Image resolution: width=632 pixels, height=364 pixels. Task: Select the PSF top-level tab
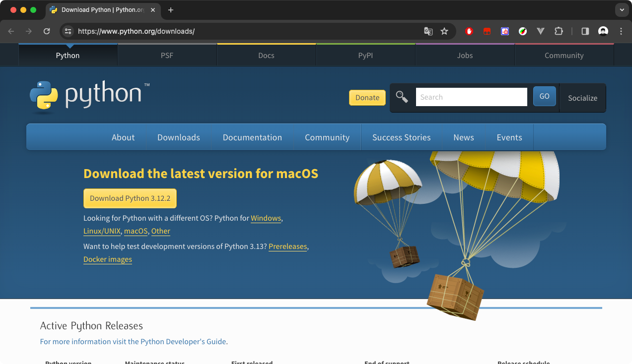click(x=167, y=56)
